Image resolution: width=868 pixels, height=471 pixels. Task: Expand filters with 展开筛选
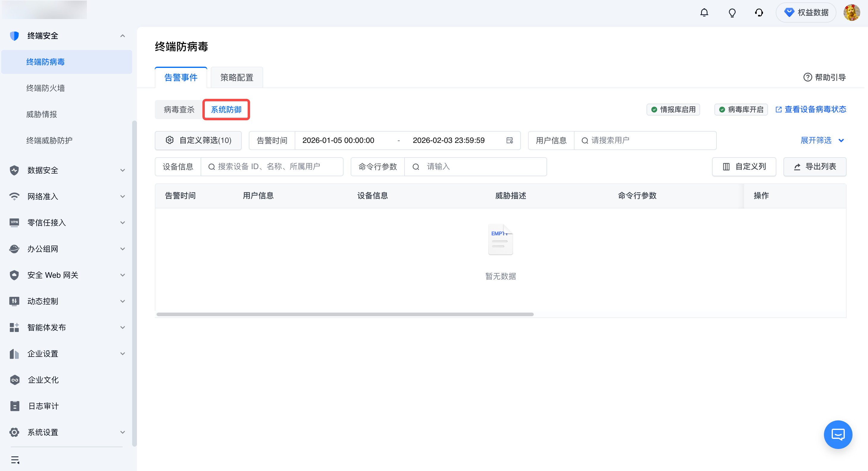pyautogui.click(x=822, y=140)
